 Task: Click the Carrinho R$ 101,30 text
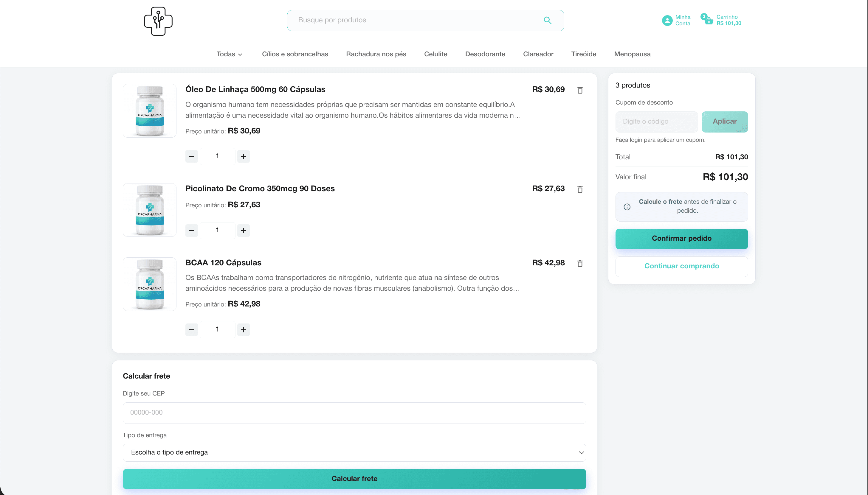pos(728,20)
